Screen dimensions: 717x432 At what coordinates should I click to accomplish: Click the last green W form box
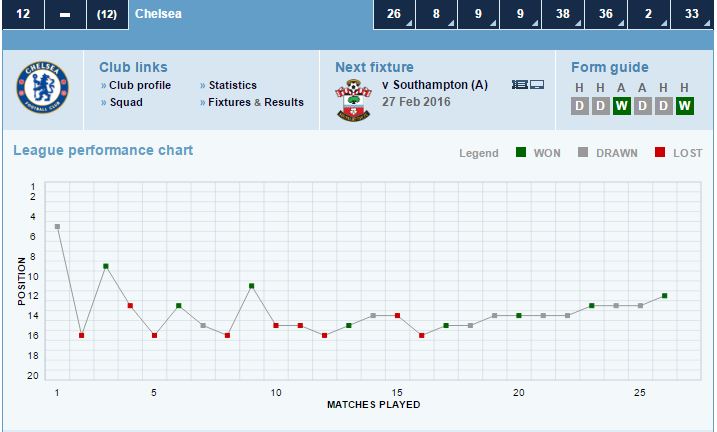[684, 105]
